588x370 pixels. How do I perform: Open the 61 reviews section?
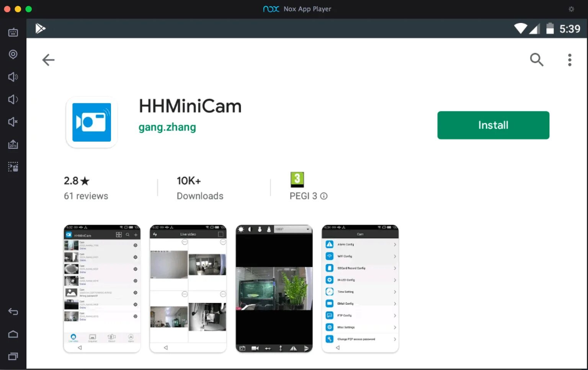(x=86, y=196)
